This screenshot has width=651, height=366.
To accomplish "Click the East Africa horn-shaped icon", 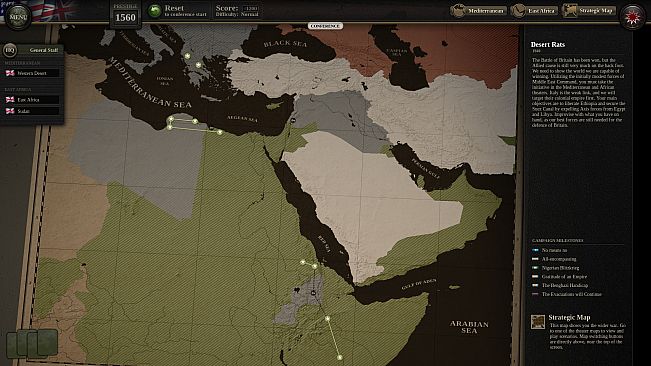I will (x=518, y=11).
